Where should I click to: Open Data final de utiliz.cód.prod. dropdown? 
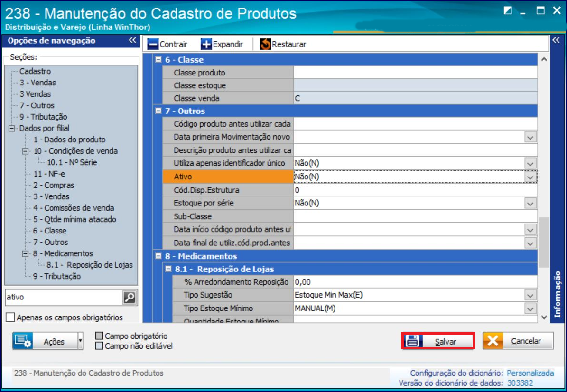[530, 243]
